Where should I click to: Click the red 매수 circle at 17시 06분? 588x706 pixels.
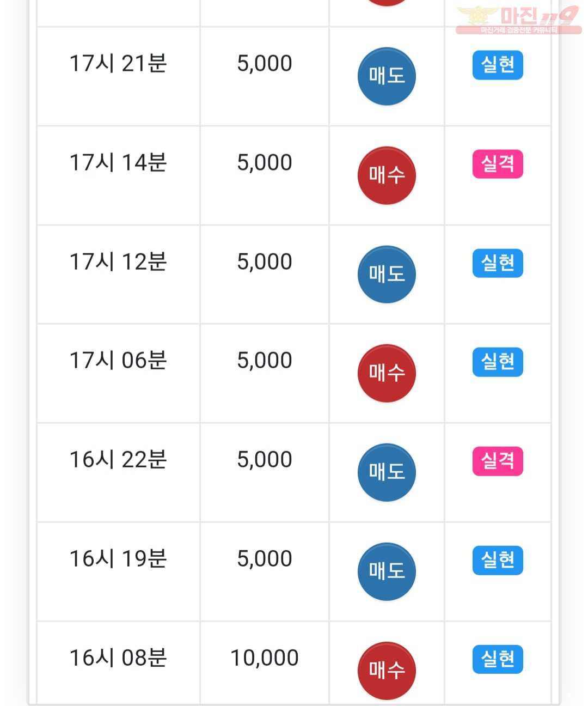387,373
